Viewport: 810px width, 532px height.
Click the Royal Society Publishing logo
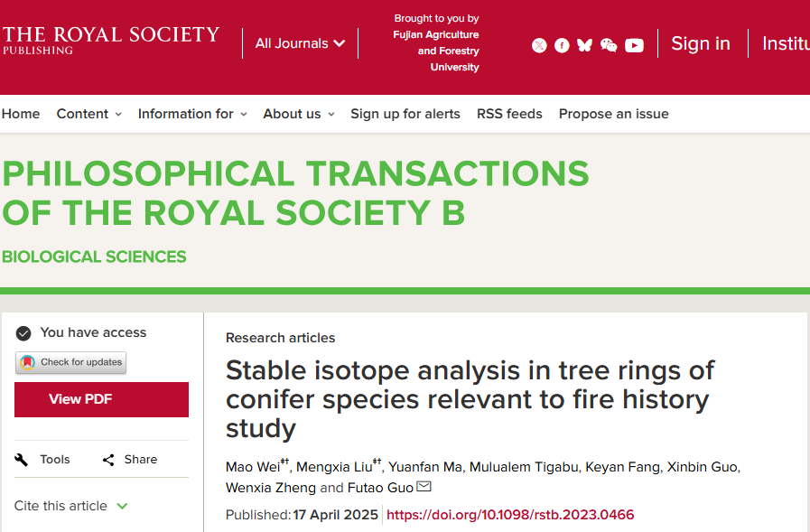pos(110,40)
